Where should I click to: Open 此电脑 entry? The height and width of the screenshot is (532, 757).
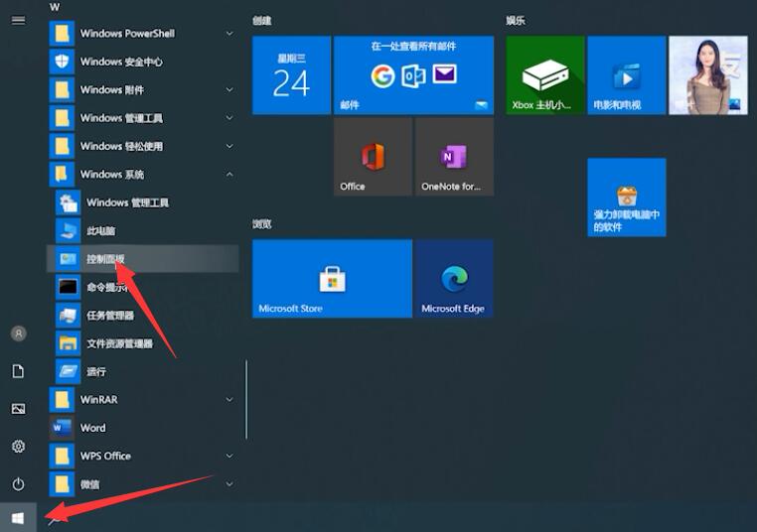coord(143,230)
